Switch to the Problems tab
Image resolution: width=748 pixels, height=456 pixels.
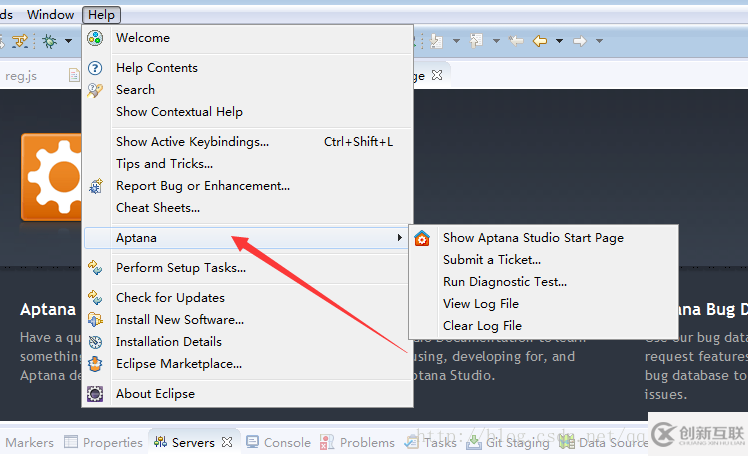tap(357, 443)
